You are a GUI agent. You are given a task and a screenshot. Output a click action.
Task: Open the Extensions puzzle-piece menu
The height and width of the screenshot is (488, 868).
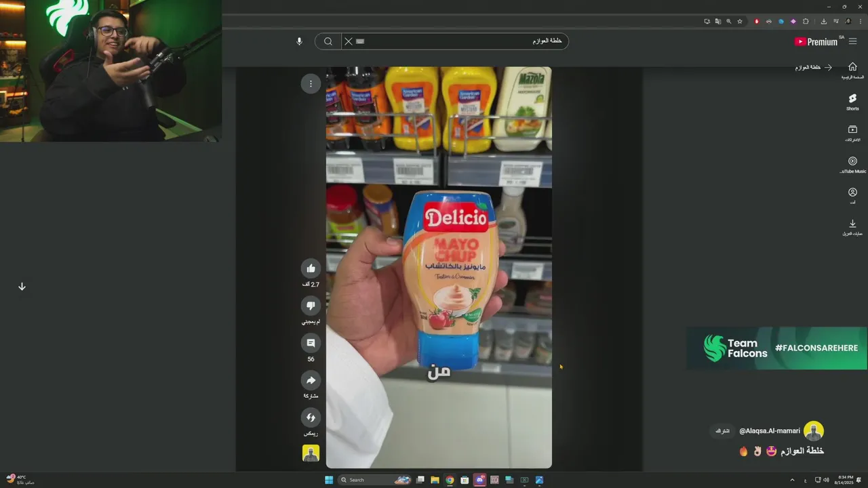click(x=806, y=21)
